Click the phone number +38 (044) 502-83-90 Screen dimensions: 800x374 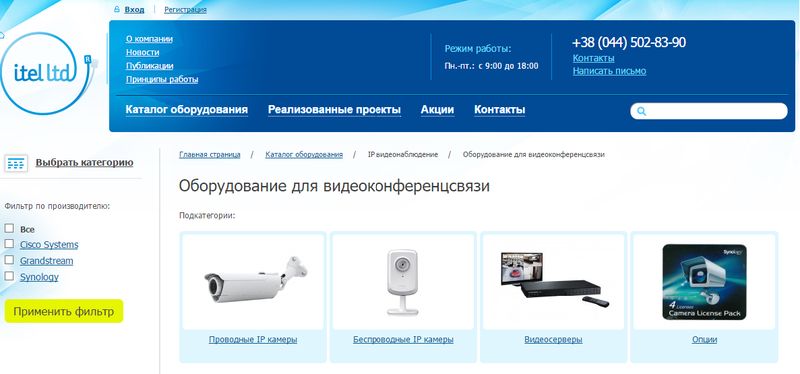pos(629,42)
